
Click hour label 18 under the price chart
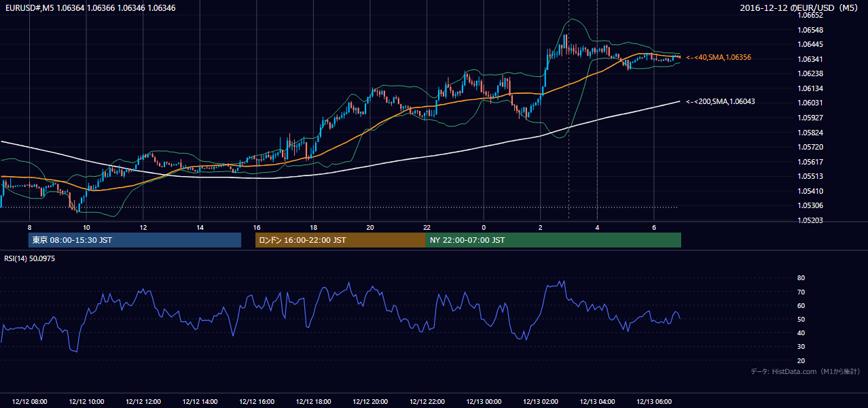pyautogui.click(x=313, y=227)
